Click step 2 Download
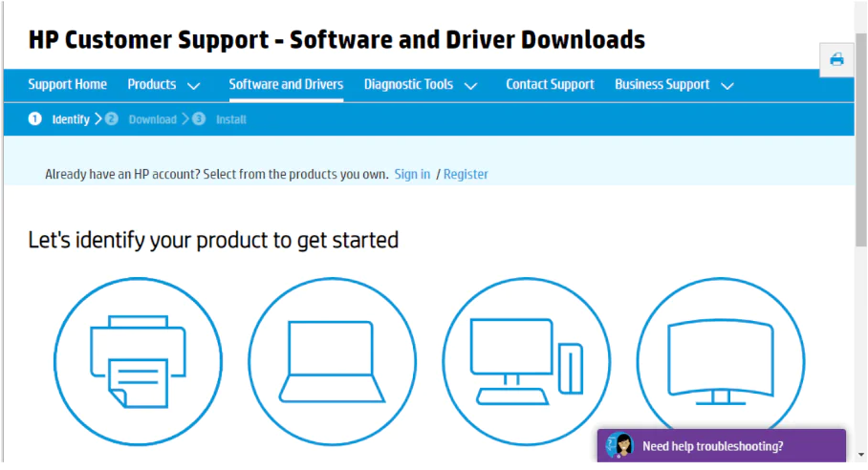868x470 pixels. (x=141, y=118)
